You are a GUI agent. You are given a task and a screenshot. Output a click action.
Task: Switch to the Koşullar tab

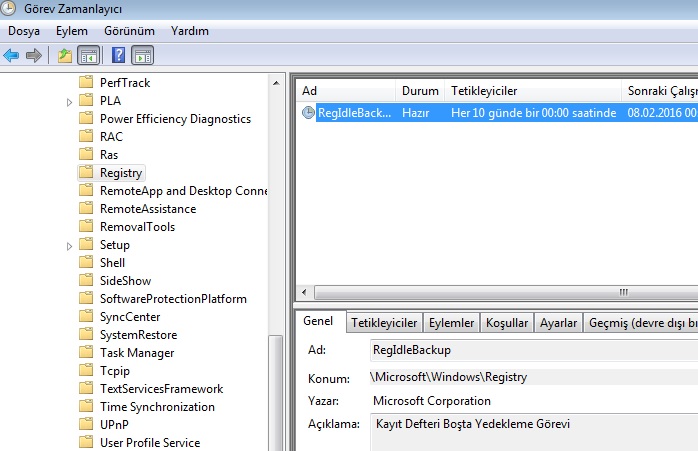tap(507, 323)
